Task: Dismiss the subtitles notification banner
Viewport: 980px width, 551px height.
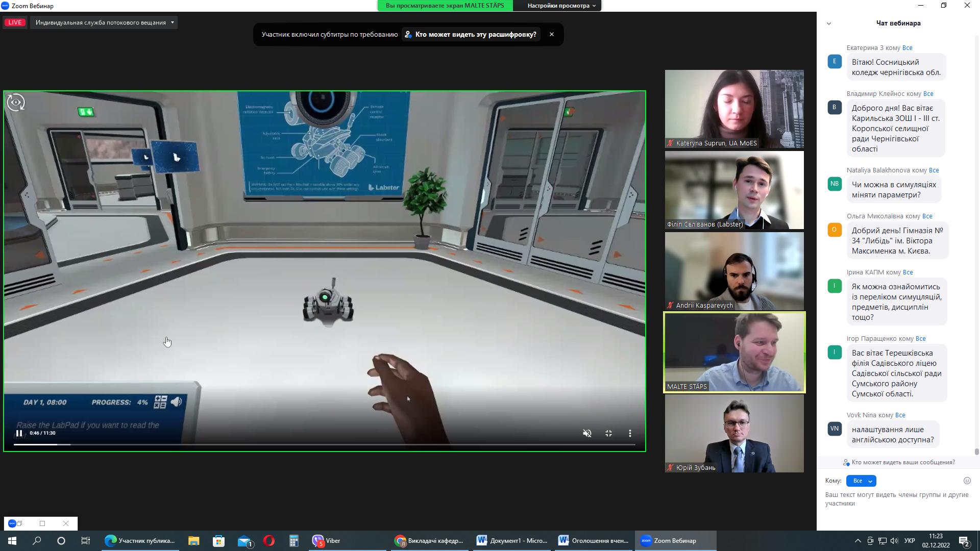Action: pos(551,34)
